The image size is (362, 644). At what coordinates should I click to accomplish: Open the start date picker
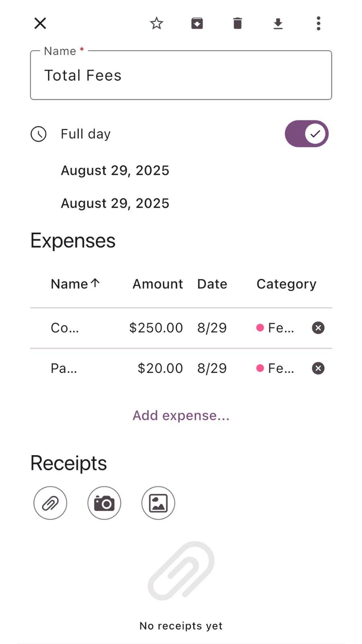point(115,170)
